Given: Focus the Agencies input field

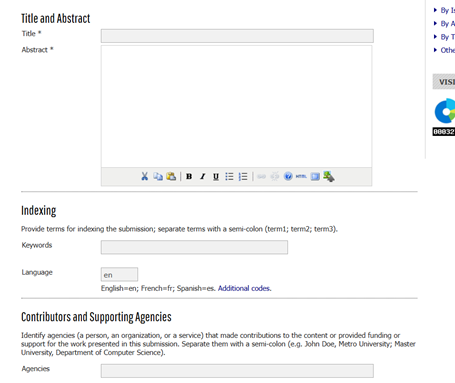Looking at the screenshot, I should pos(237,371).
